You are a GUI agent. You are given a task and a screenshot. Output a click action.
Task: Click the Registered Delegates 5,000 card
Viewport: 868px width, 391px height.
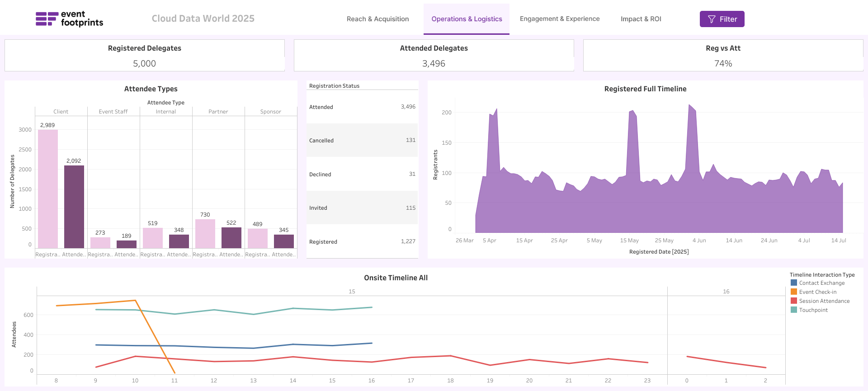[145, 56]
